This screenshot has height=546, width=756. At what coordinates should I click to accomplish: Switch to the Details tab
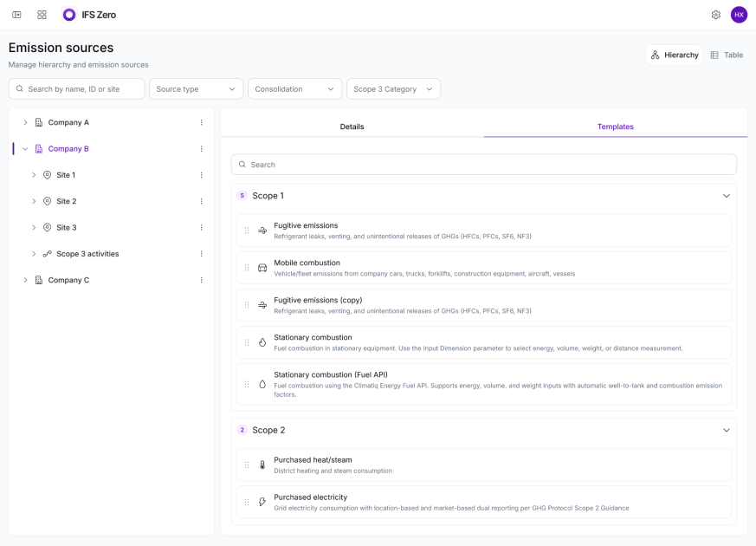coord(352,127)
